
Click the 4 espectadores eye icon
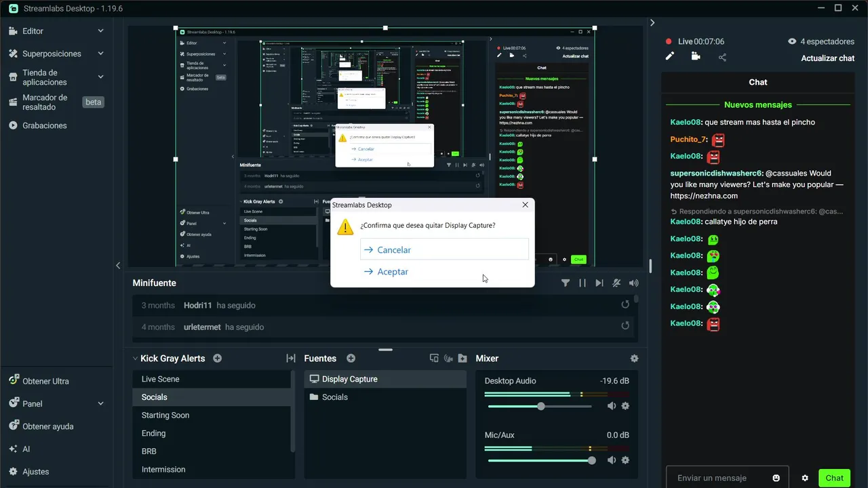(x=792, y=41)
